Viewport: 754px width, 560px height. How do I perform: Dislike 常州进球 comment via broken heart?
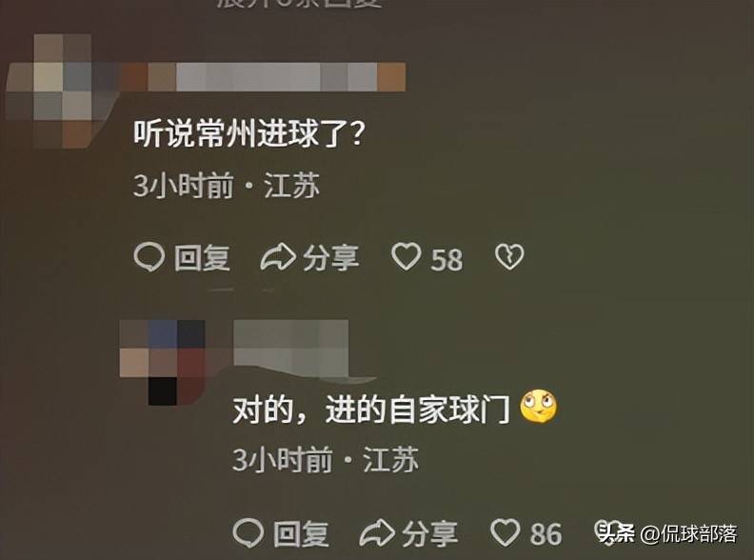[509, 256]
